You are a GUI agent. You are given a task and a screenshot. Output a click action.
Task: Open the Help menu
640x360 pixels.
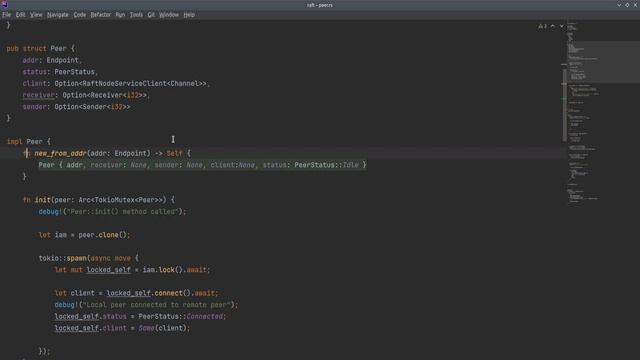[x=189, y=15]
